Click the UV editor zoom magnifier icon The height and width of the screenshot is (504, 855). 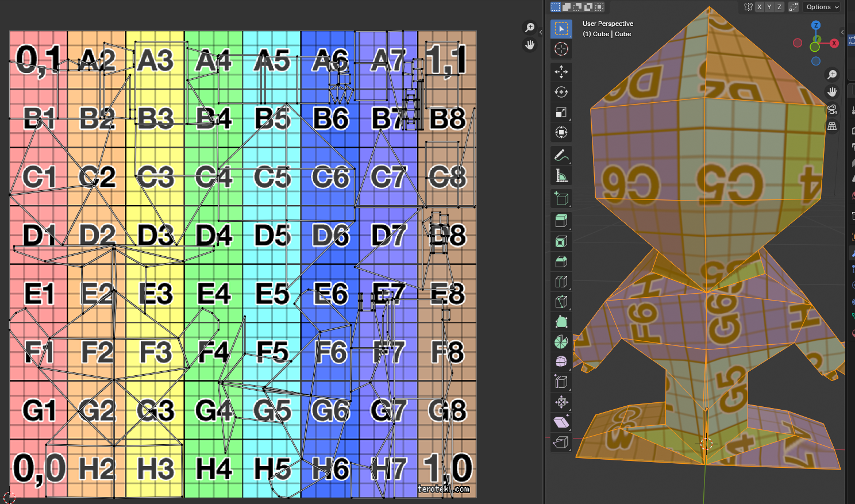pos(530,28)
